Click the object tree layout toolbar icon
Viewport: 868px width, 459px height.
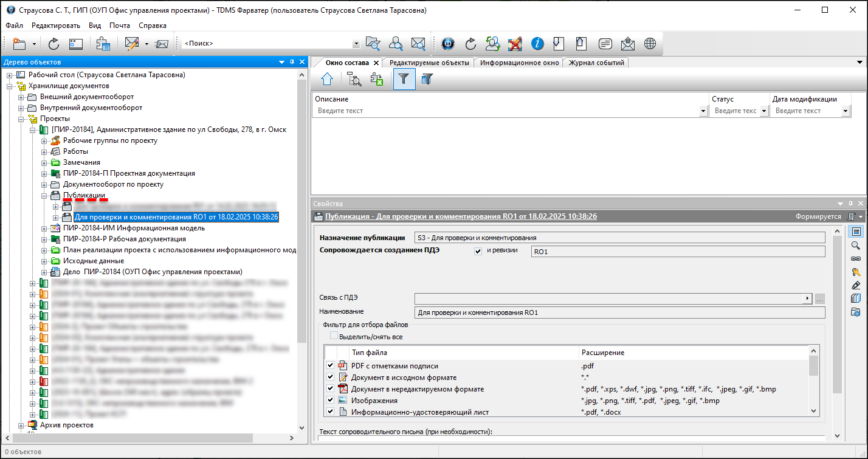pyautogui.click(x=103, y=44)
